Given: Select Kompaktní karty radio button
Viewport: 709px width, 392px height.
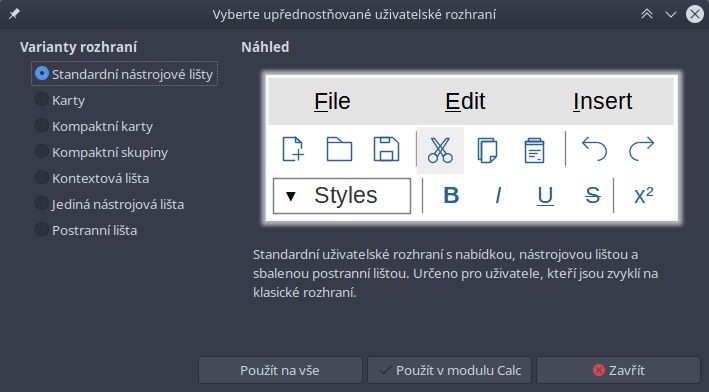Looking at the screenshot, I should point(94,126).
